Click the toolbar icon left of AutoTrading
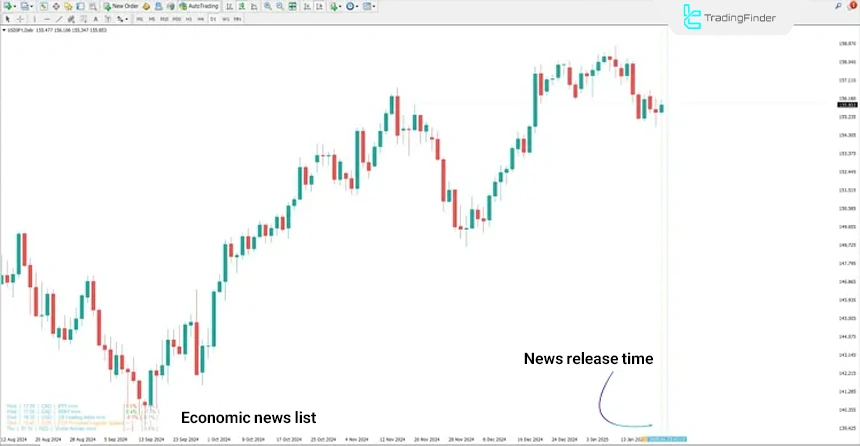Screen dimensions: 860x446 point(171,7)
